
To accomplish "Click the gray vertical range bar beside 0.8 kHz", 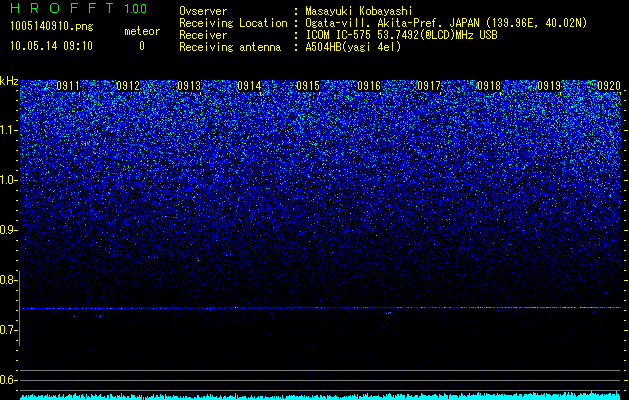I will click(20, 308).
